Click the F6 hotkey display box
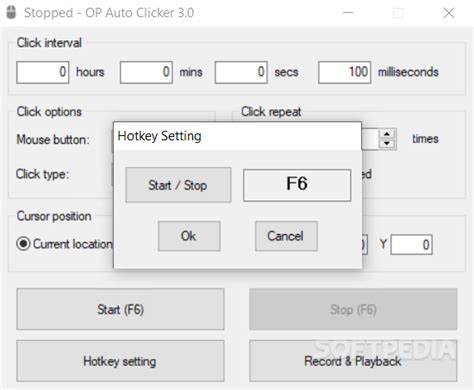 (x=297, y=185)
